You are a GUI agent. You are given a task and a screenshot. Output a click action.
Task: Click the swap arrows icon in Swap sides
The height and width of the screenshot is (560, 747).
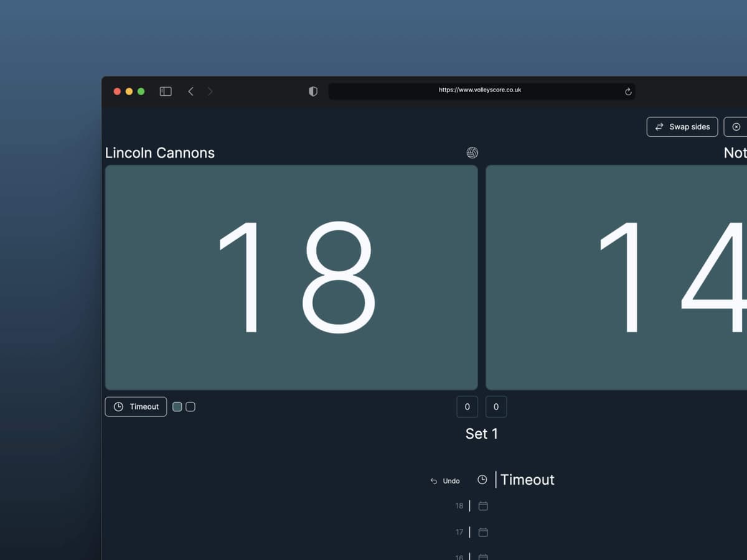pos(660,126)
